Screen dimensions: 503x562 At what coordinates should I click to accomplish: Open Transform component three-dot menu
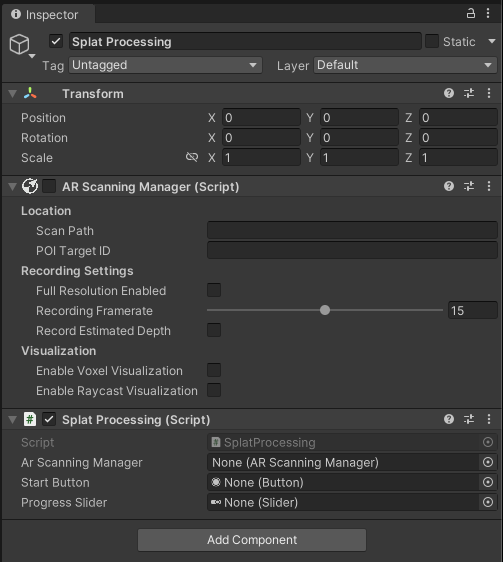click(489, 94)
